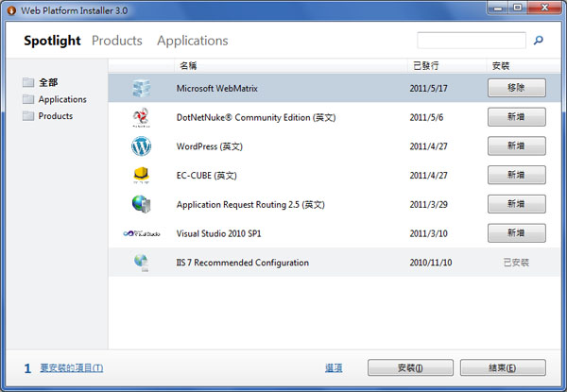Click the folder icon next to 全部
Screen dimensions: 567x392
click(27, 82)
